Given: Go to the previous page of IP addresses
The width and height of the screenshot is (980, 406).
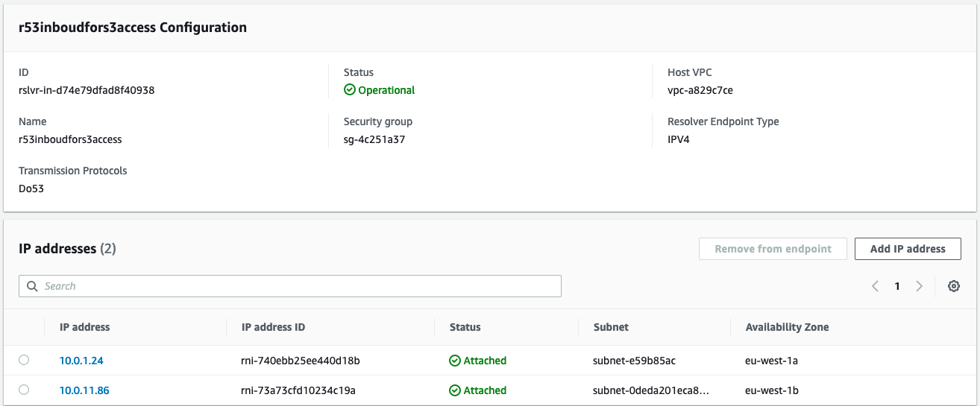Looking at the screenshot, I should 876,286.
